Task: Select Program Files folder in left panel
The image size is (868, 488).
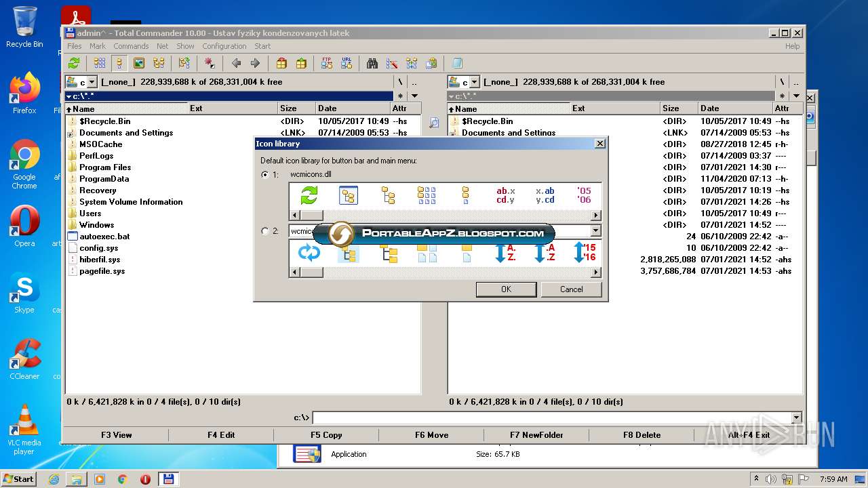Action: click(x=105, y=167)
